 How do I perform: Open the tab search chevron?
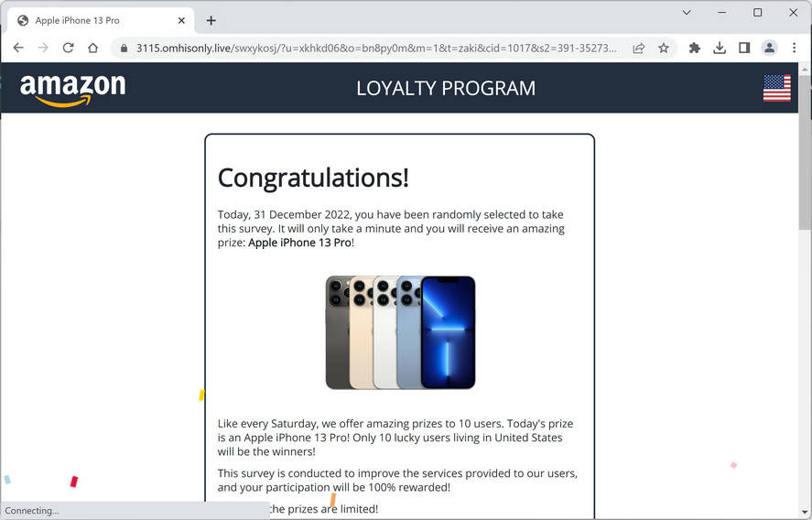687,13
